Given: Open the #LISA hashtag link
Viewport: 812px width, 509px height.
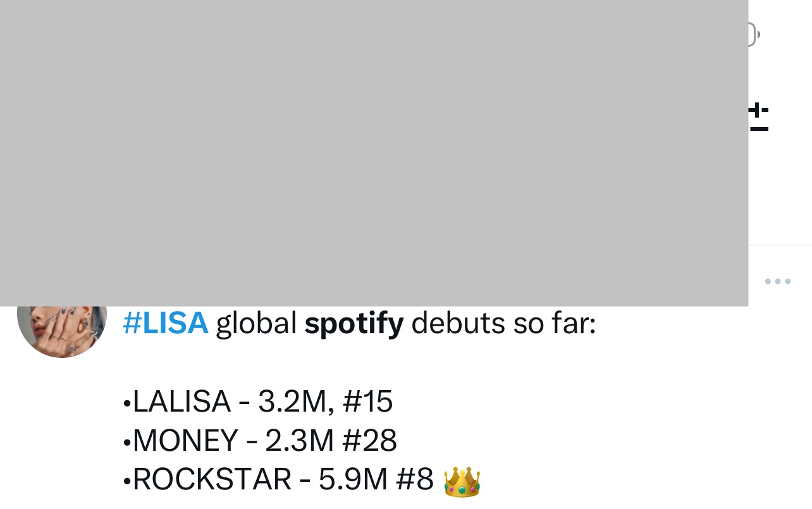Looking at the screenshot, I should coord(165,323).
